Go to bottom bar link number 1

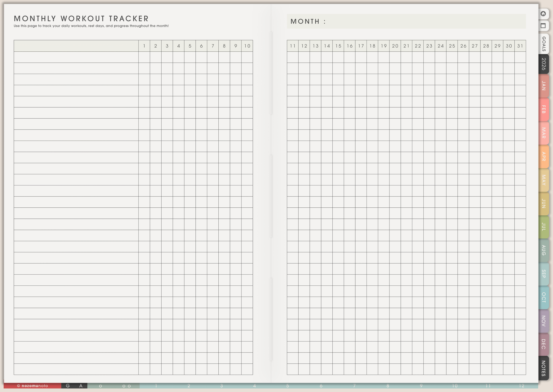pos(156,386)
